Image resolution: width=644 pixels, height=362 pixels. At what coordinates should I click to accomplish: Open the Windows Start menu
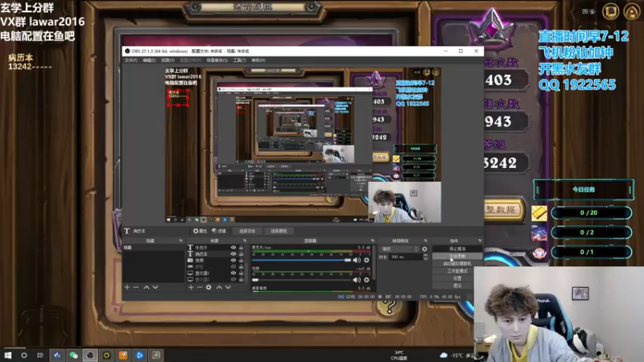8,355
